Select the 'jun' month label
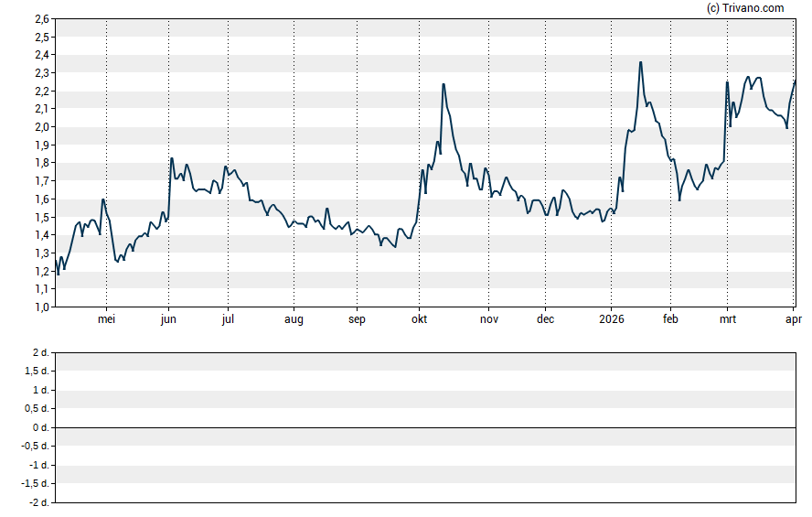The image size is (812, 517). click(168, 319)
